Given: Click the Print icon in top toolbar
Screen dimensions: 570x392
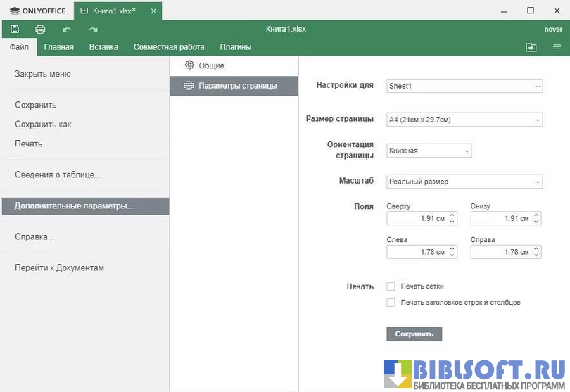Looking at the screenshot, I should (x=40, y=30).
